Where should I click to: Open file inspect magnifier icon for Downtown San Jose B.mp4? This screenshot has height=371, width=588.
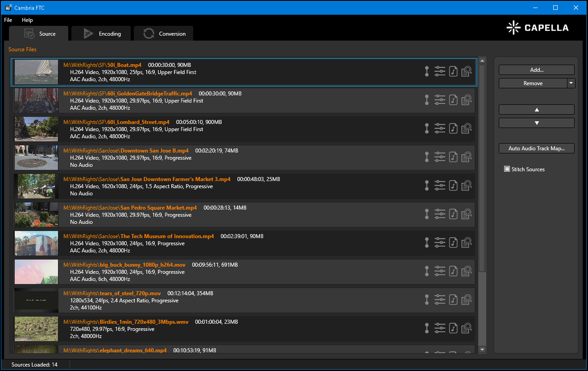coord(467,157)
